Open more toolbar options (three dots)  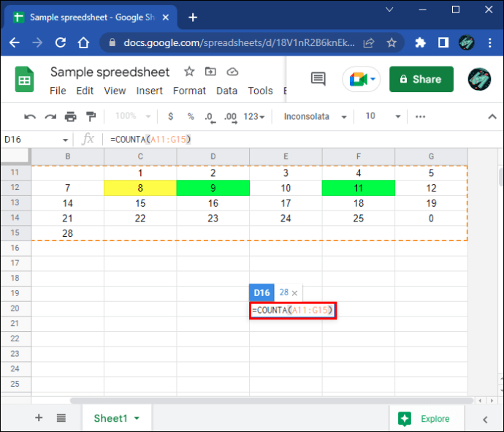point(421,116)
